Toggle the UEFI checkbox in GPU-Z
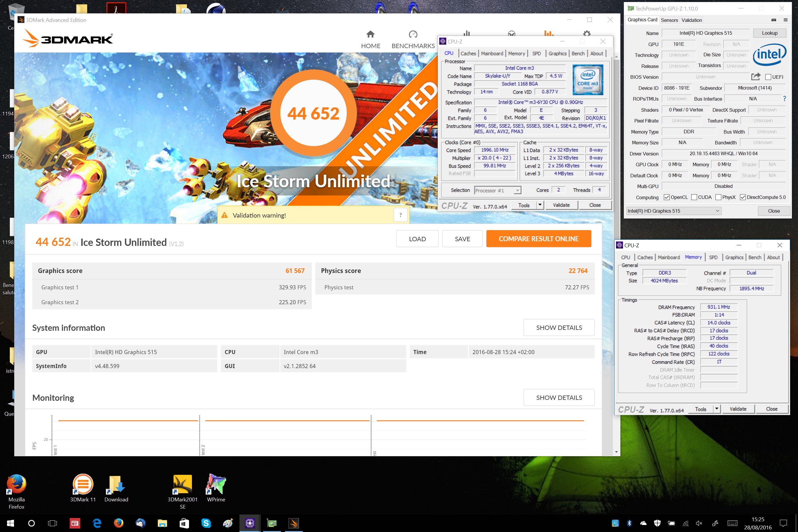This screenshot has width=798, height=532. (x=769, y=77)
